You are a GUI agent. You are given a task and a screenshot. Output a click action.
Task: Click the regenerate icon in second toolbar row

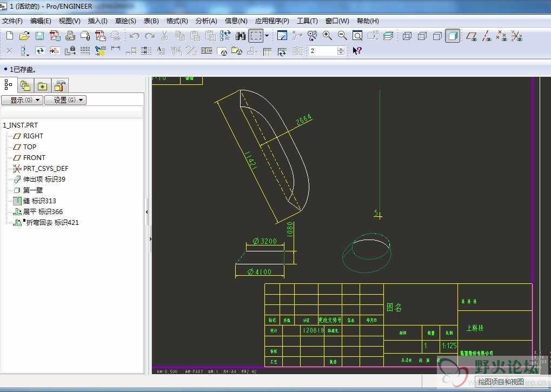click(x=39, y=51)
